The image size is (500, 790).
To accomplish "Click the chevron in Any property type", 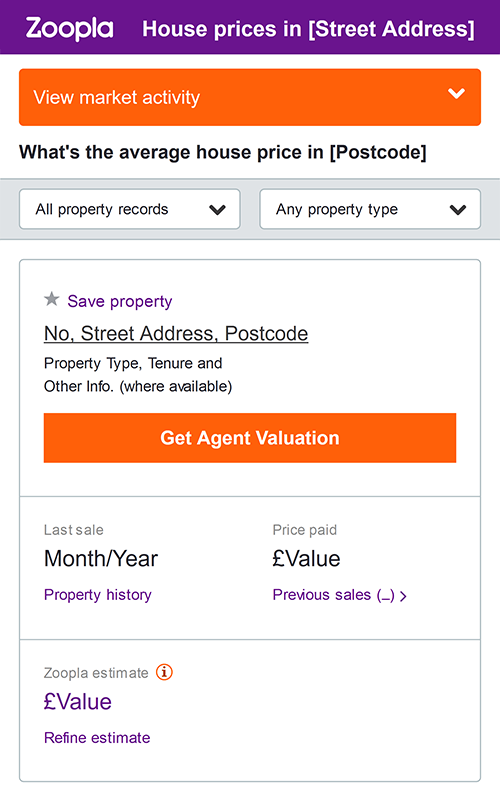I will click(x=458, y=210).
